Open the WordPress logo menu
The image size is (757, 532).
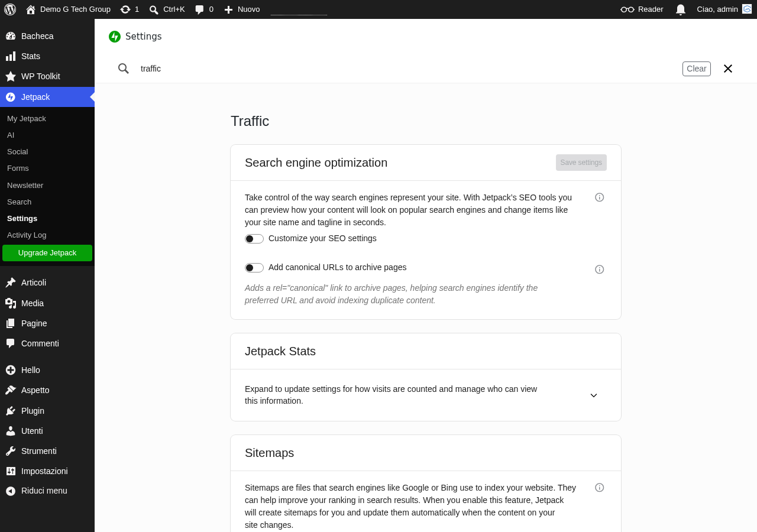(10, 9)
